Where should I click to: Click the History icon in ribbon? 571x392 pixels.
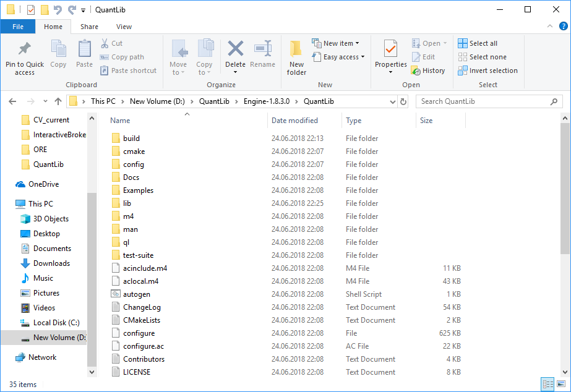click(x=416, y=70)
